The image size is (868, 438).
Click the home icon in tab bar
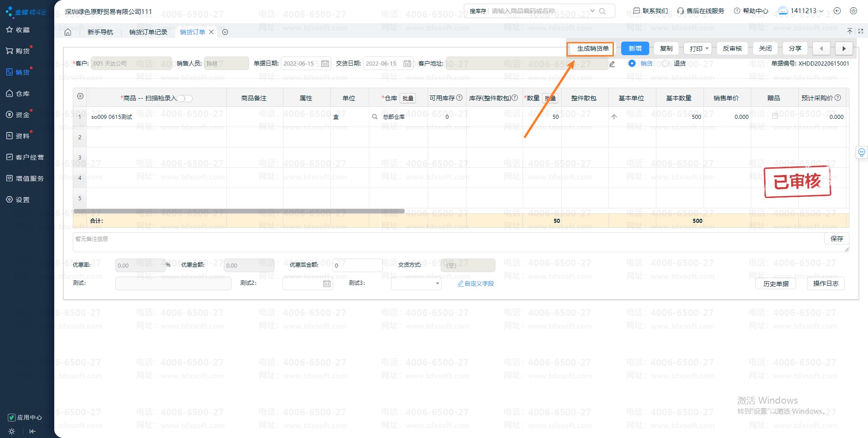tap(68, 32)
